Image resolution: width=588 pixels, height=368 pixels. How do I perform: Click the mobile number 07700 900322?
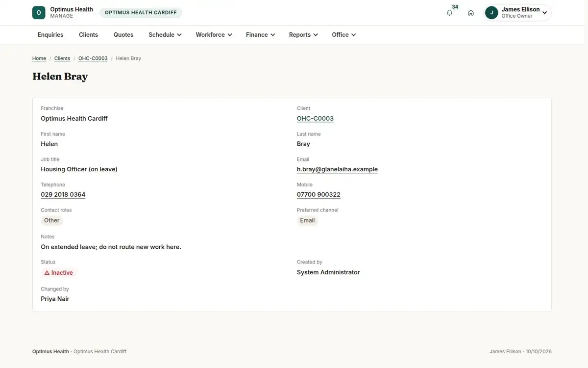(x=318, y=195)
